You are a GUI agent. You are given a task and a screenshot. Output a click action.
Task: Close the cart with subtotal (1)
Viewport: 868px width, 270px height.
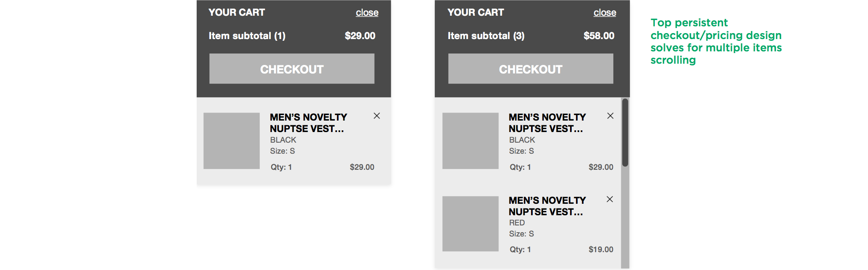point(367,13)
